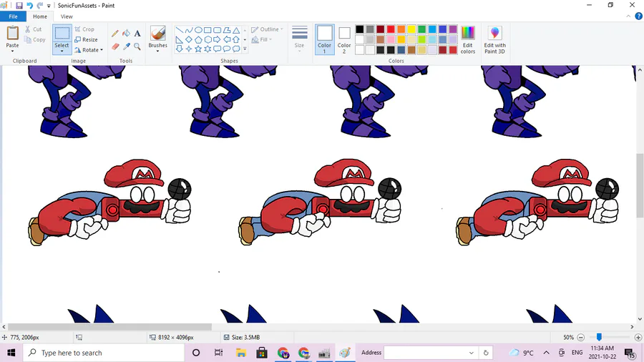Choose the Right triangle shape
Screen dimensions: 644x362
point(180,39)
